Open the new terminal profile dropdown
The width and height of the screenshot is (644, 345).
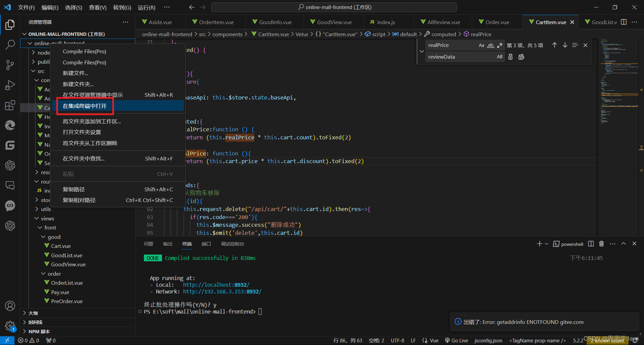(x=547, y=244)
